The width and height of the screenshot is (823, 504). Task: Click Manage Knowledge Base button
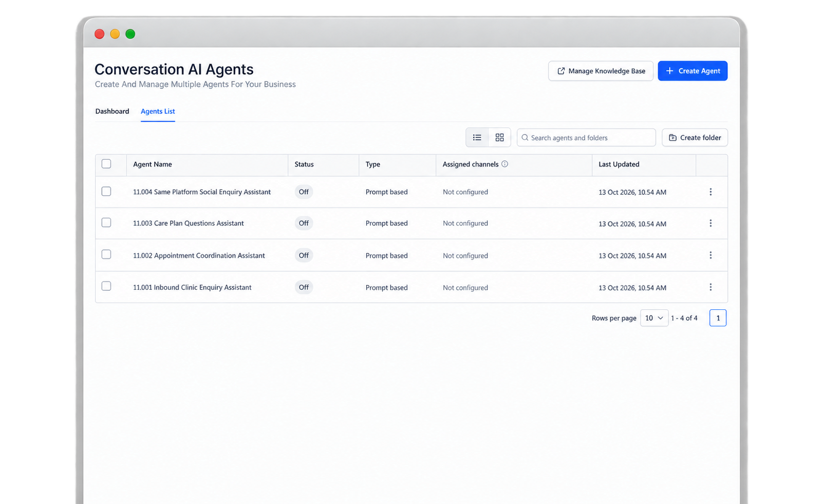(x=601, y=71)
